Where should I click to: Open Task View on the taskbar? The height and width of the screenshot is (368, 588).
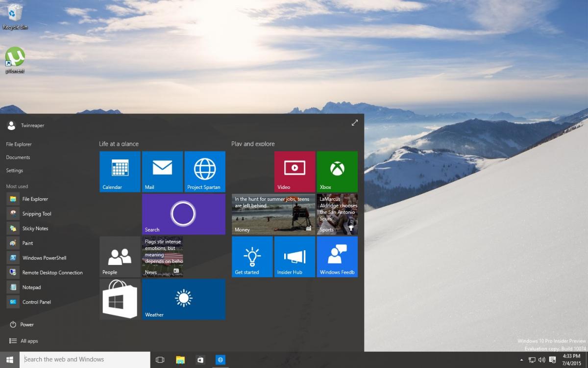(x=160, y=360)
